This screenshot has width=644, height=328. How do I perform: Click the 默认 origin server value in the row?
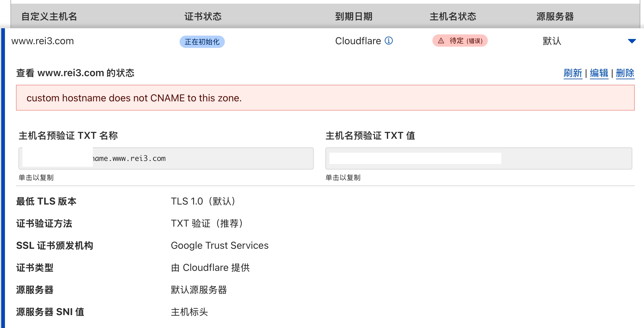552,41
